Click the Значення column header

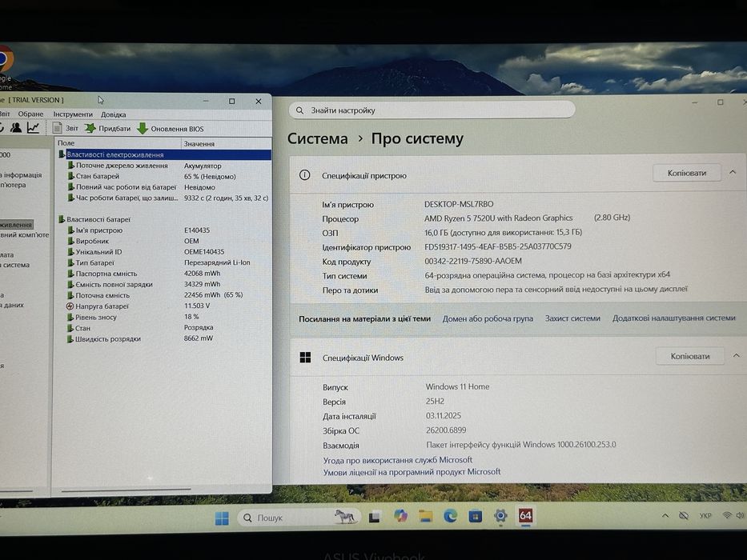click(x=227, y=143)
